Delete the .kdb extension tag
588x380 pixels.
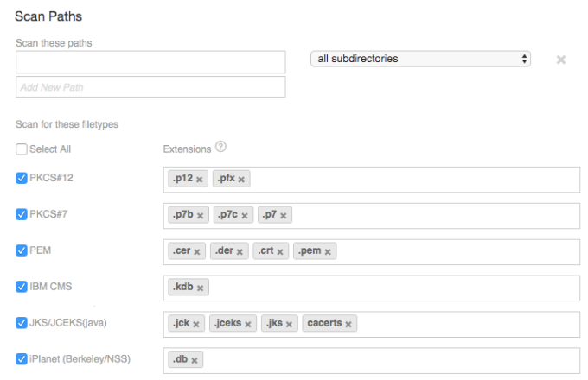(201, 288)
